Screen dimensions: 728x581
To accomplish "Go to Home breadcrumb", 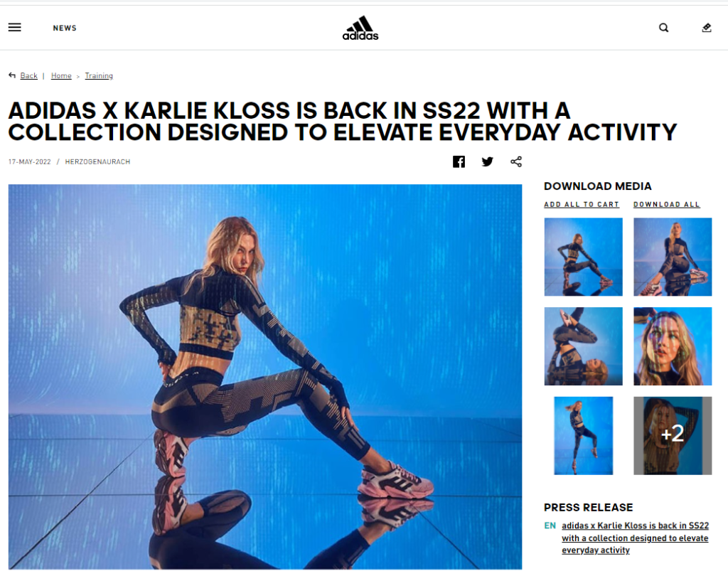I will click(61, 75).
